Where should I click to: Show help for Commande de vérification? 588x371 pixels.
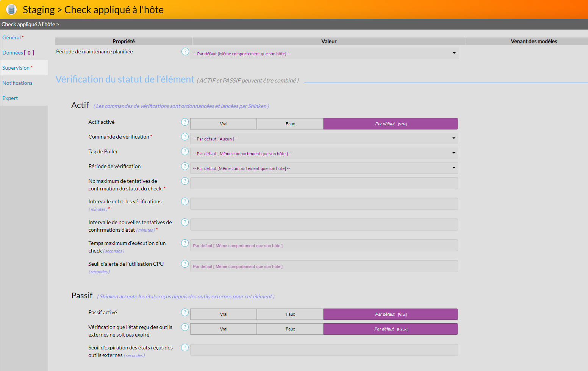[185, 137]
